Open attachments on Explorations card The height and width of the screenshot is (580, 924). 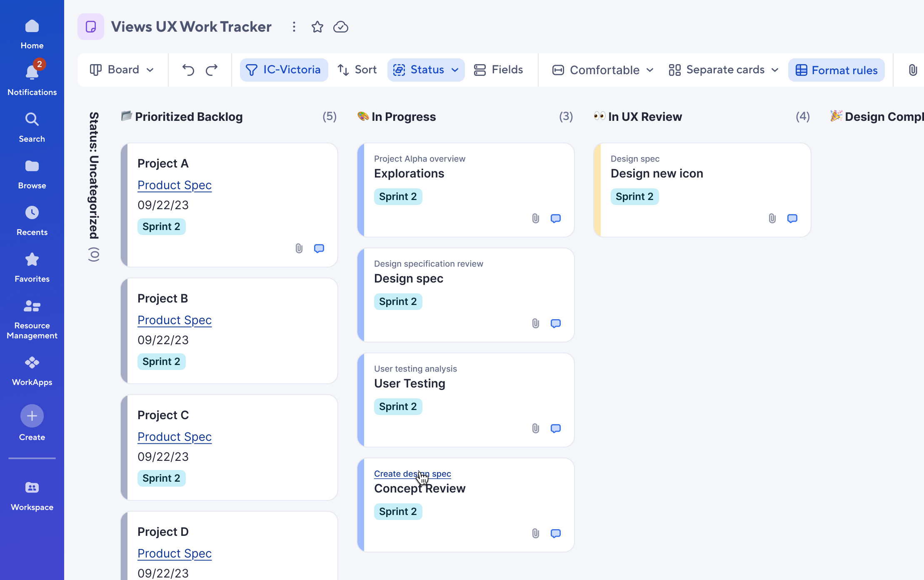tap(536, 218)
